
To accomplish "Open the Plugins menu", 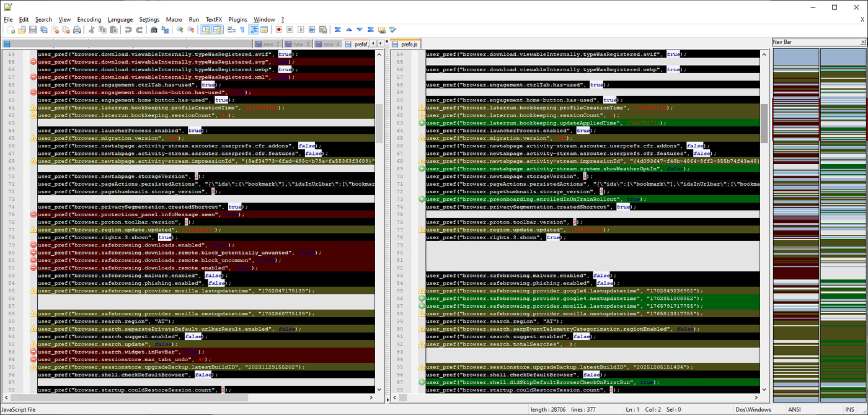I will tap(237, 20).
